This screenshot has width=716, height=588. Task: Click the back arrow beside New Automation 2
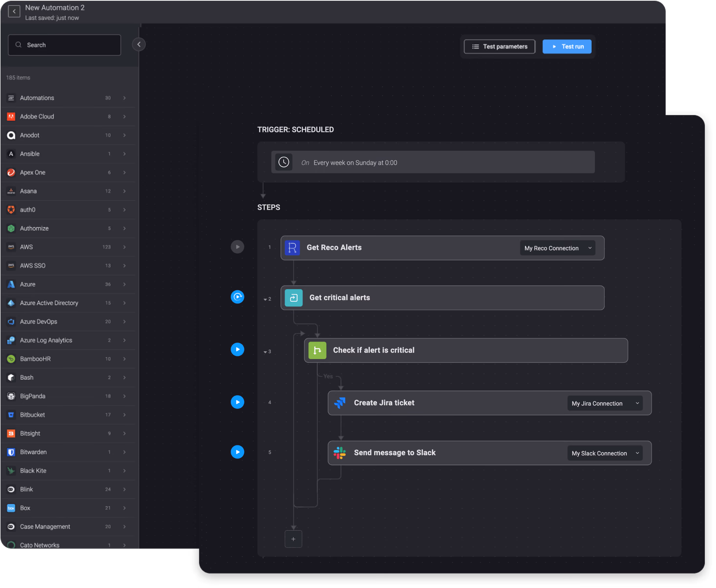(x=14, y=12)
